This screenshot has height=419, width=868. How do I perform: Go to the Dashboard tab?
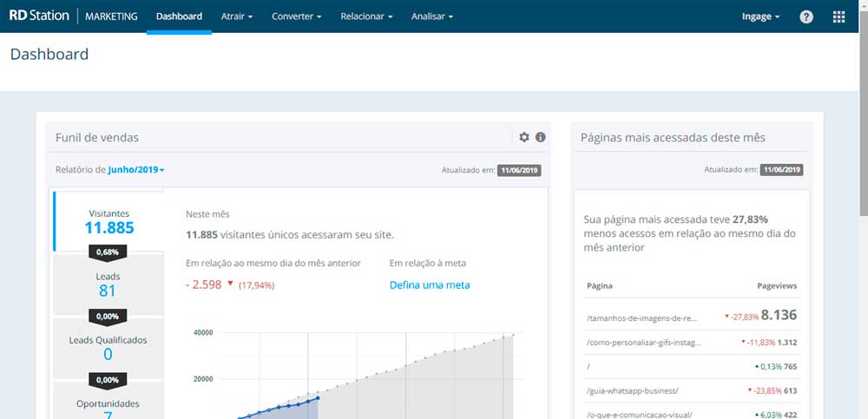tap(179, 16)
